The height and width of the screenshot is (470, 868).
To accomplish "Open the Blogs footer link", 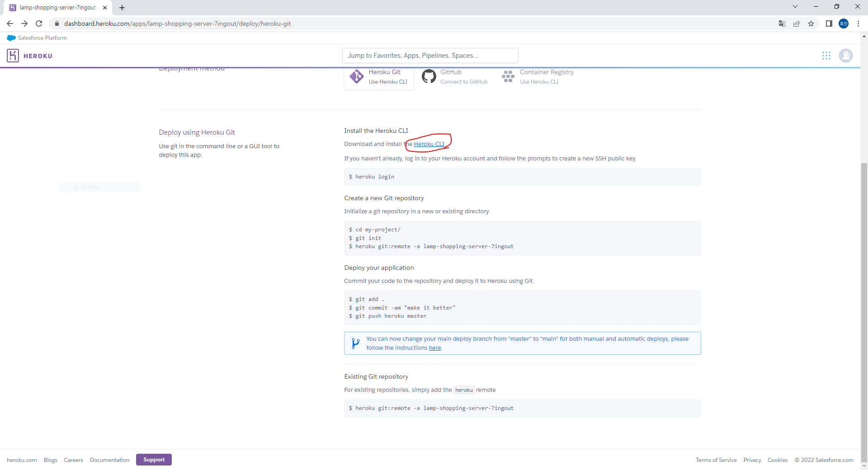I will (51, 460).
